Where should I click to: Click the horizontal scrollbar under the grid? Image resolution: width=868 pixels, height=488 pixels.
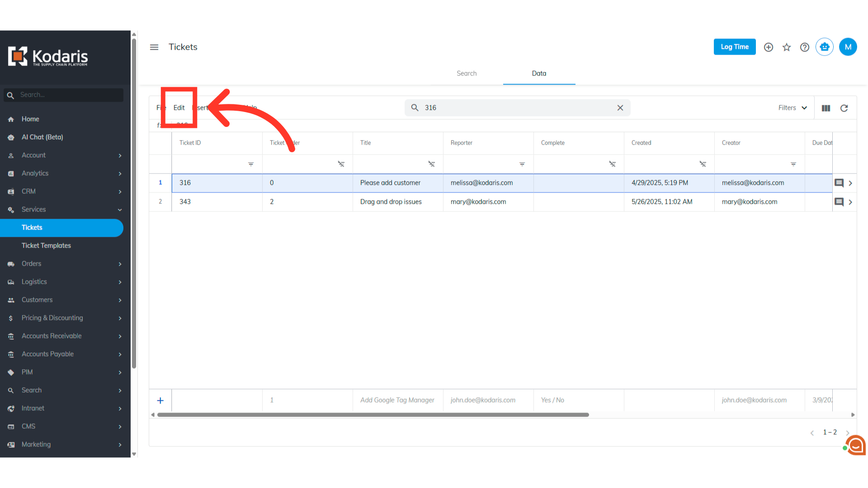[x=373, y=415]
